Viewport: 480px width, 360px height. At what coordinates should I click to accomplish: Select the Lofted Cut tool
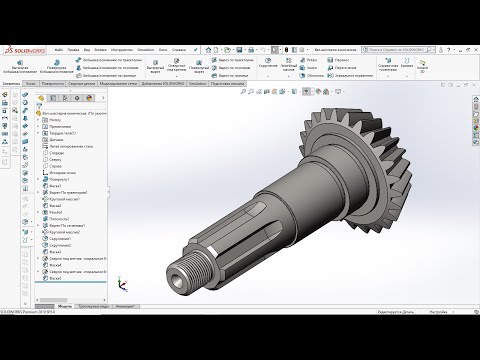click(231, 68)
